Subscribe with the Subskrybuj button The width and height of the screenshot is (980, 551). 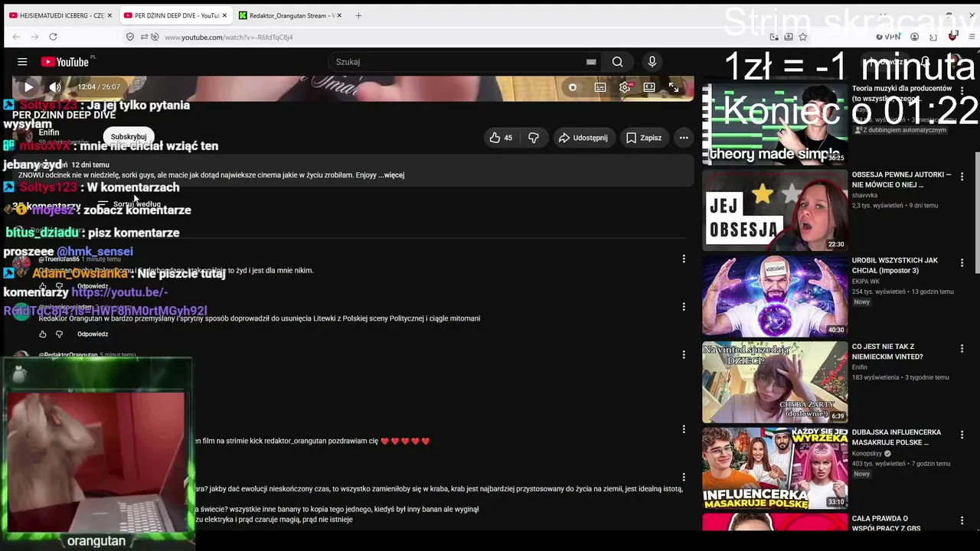(x=129, y=137)
